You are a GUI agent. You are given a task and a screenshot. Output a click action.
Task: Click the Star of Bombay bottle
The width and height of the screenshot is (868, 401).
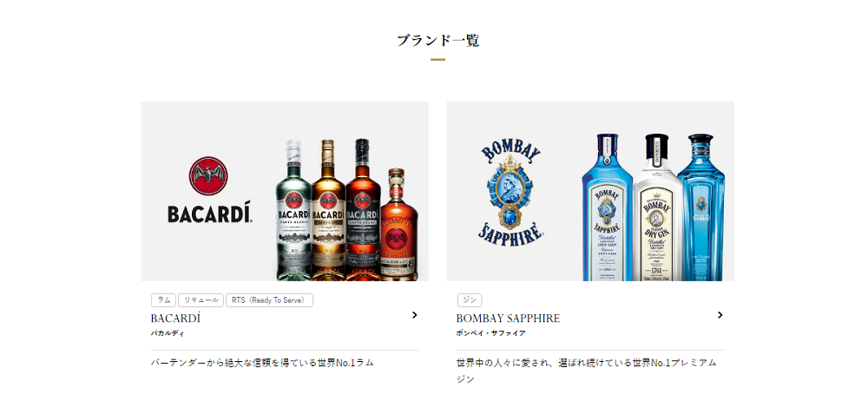click(700, 207)
